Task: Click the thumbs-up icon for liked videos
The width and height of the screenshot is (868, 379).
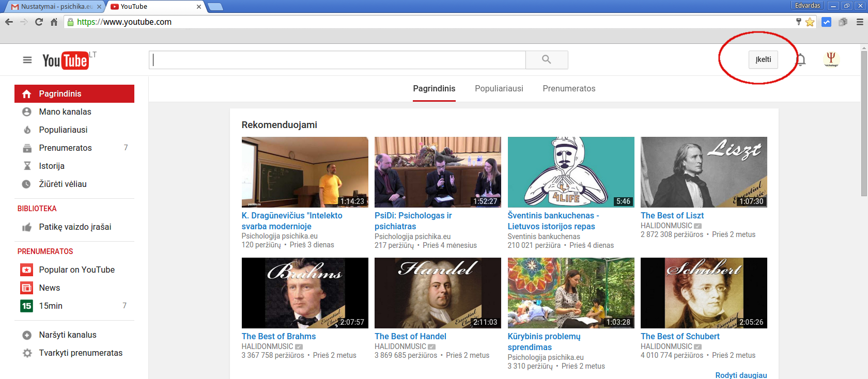Action: (x=27, y=227)
